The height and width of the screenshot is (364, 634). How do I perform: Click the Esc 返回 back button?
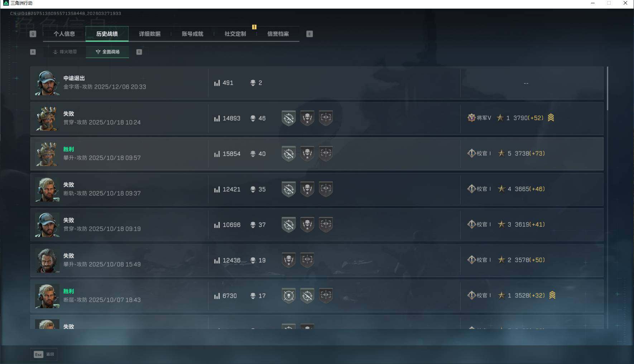click(44, 354)
